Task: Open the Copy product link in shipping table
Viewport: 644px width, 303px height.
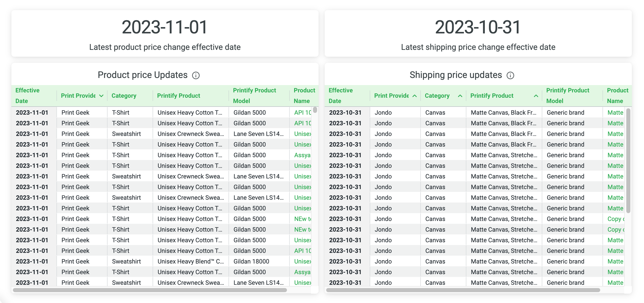Action: 615,219
